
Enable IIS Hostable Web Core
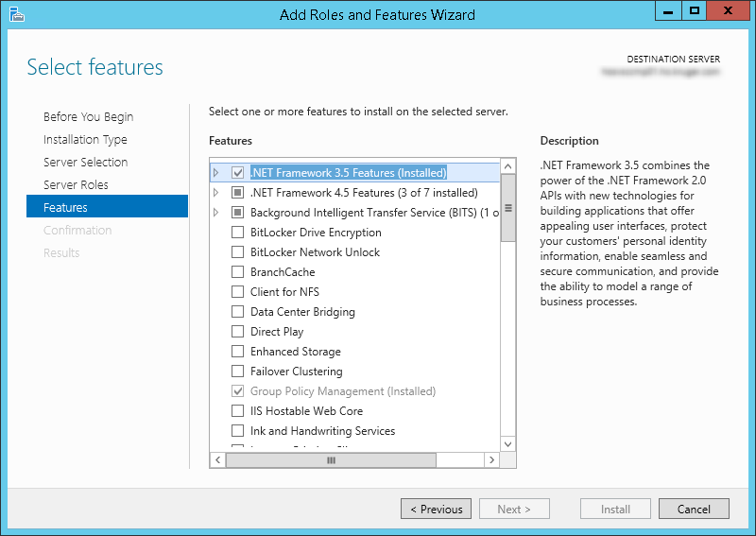237,410
